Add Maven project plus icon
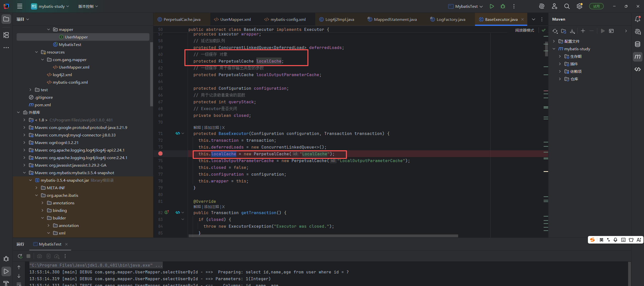The image size is (644, 286). point(583,31)
